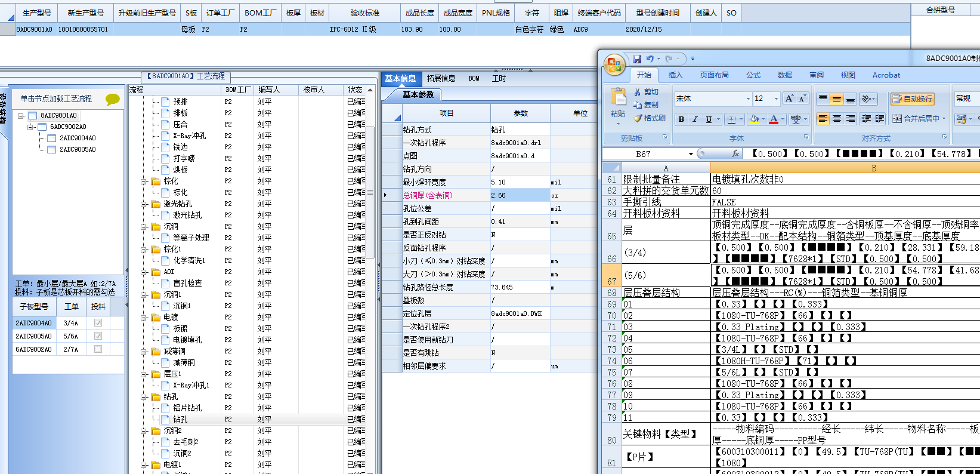980x474 pixels.
Task: Open the merge and center dropdown arrow
Action: pyautogui.click(x=944, y=119)
